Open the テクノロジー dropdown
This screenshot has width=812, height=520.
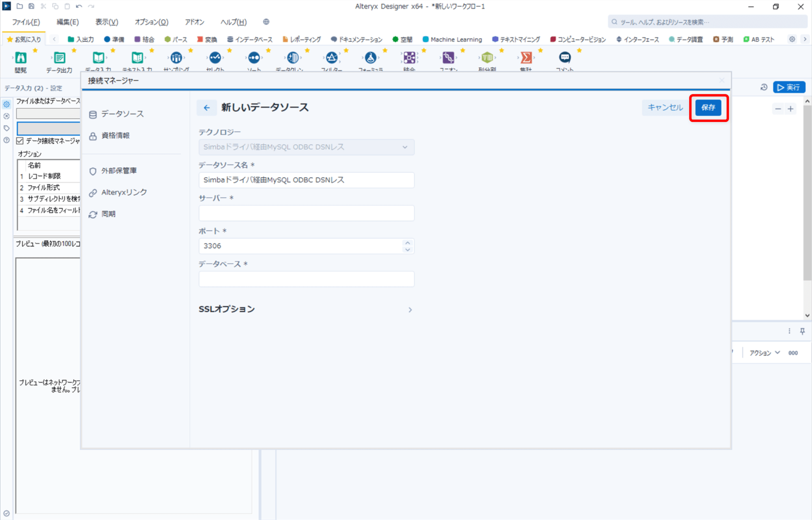pyautogui.click(x=307, y=147)
